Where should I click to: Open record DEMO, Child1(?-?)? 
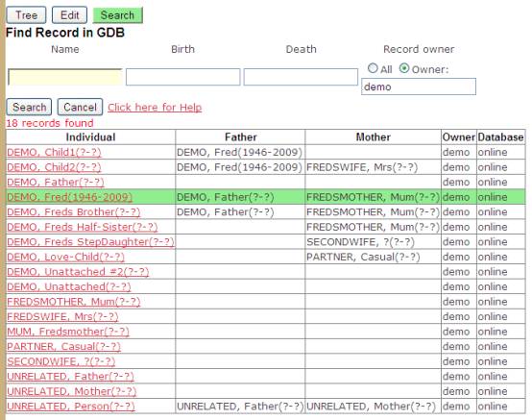click(54, 152)
